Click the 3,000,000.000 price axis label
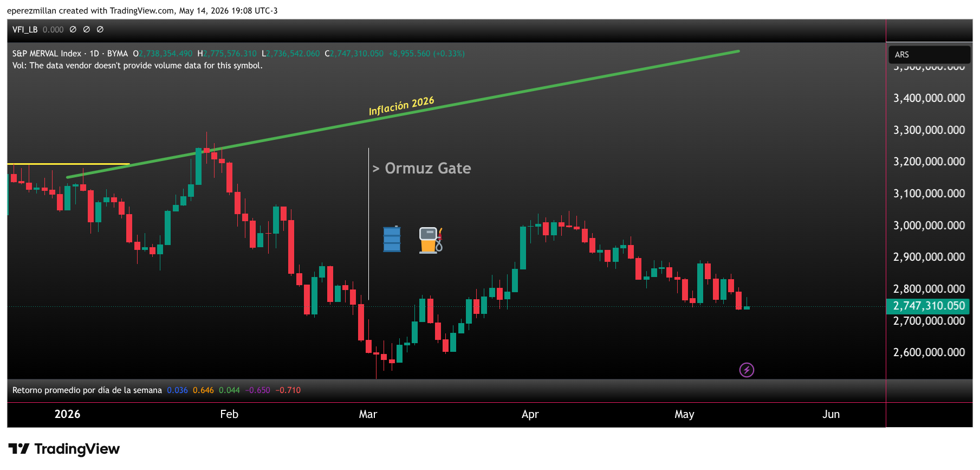The image size is (980, 470). [x=929, y=225]
